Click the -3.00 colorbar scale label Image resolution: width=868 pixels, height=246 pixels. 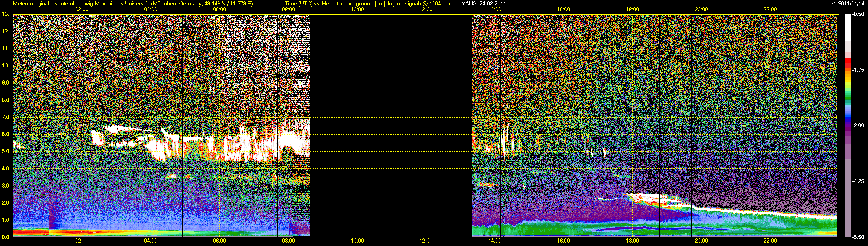tap(858, 125)
